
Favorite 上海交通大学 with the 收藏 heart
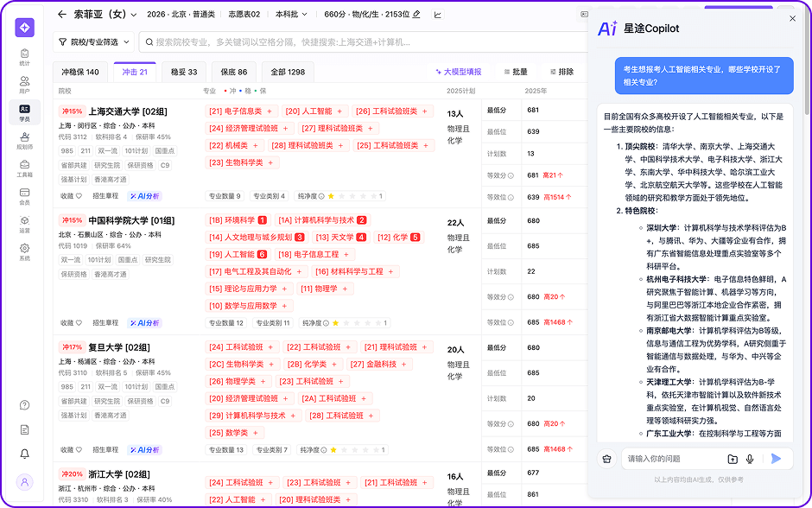(x=72, y=196)
